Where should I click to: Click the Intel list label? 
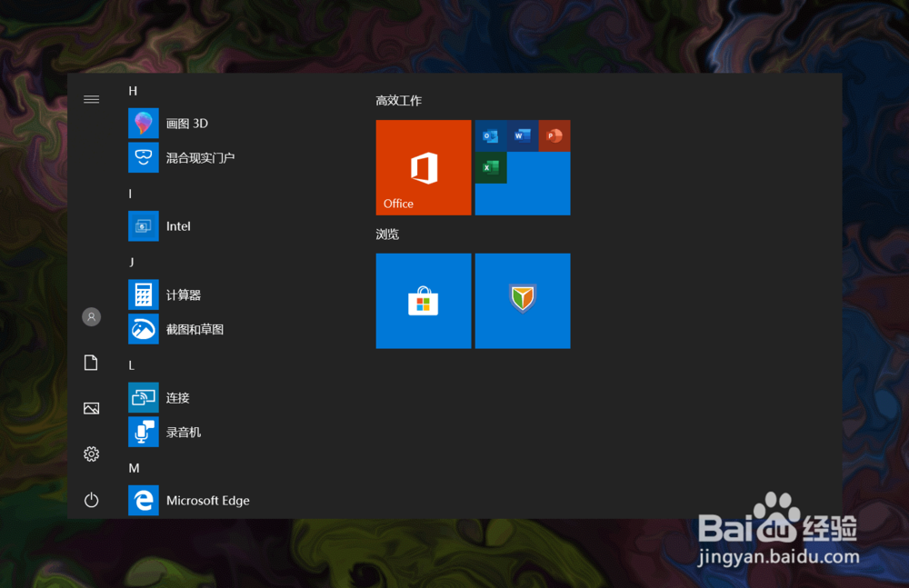[x=178, y=226]
